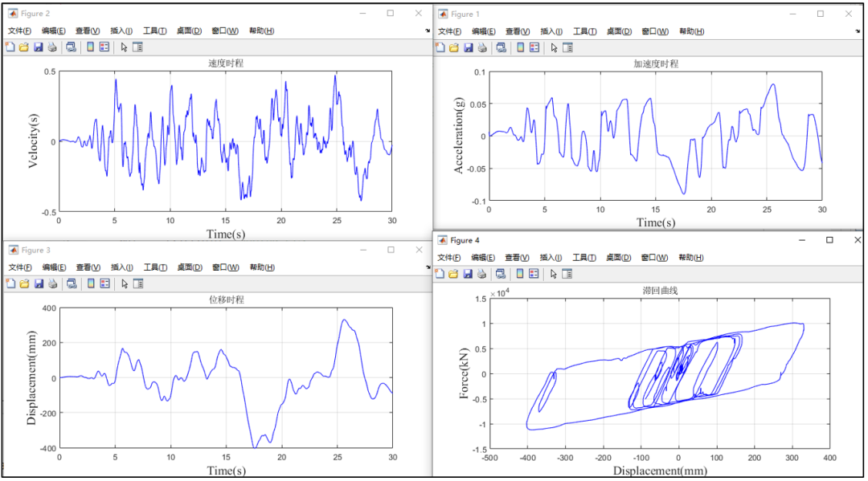Viewport: 868px width, 481px height.
Task: Click Open File icon in Figure 4 toolbar
Action: [453, 274]
